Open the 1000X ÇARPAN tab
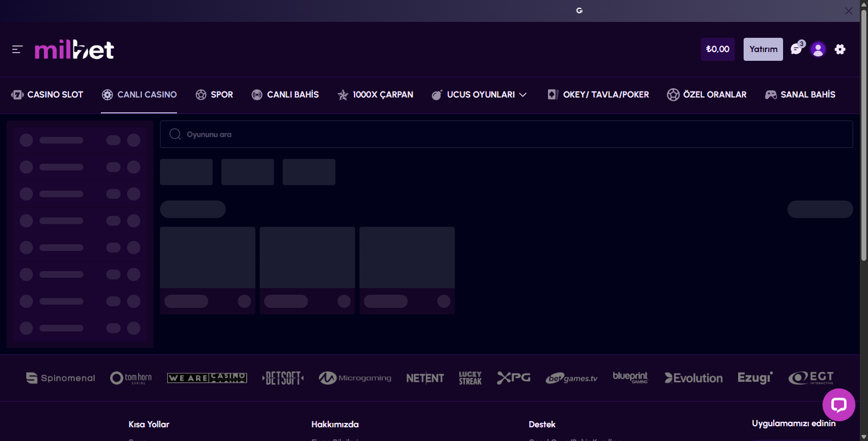The width and height of the screenshot is (868, 441). (x=375, y=95)
